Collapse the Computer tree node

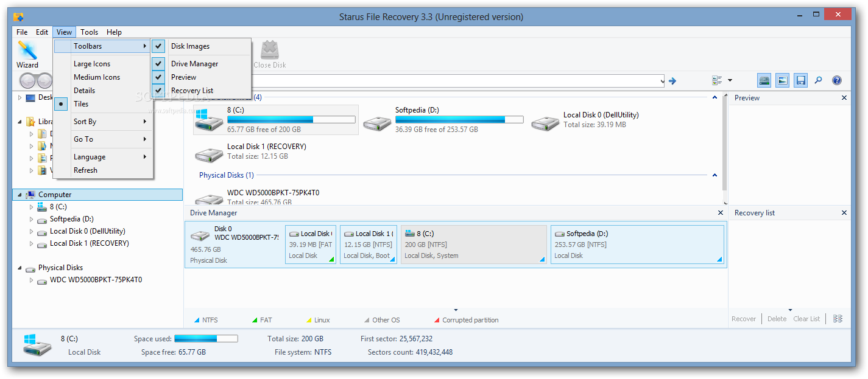tap(20, 195)
